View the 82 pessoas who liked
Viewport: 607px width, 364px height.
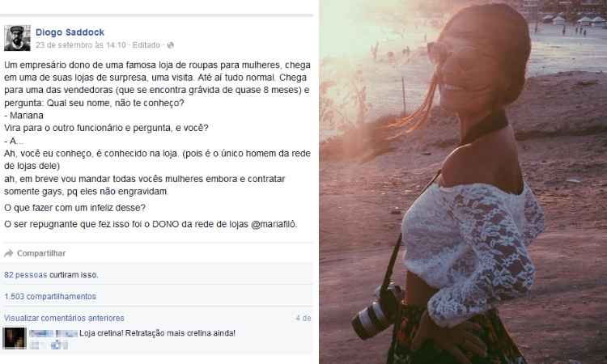tap(26, 275)
